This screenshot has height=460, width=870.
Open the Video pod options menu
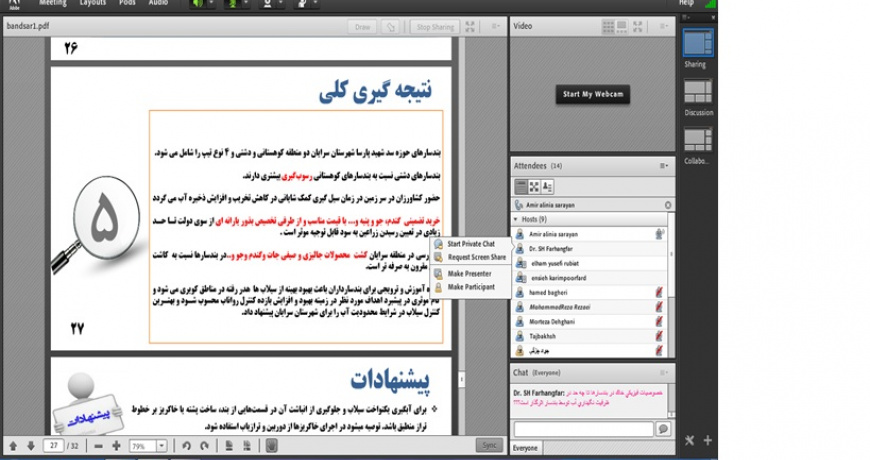pyautogui.click(x=663, y=26)
